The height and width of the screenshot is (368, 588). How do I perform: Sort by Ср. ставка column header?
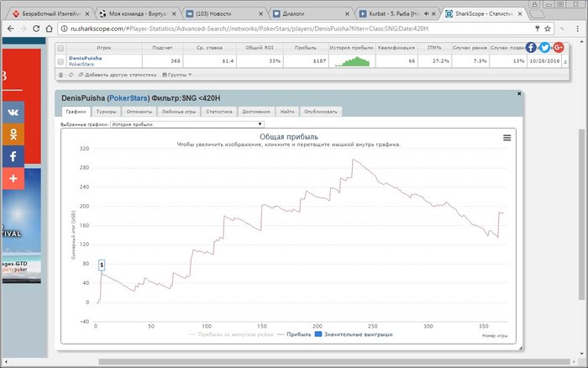209,48
